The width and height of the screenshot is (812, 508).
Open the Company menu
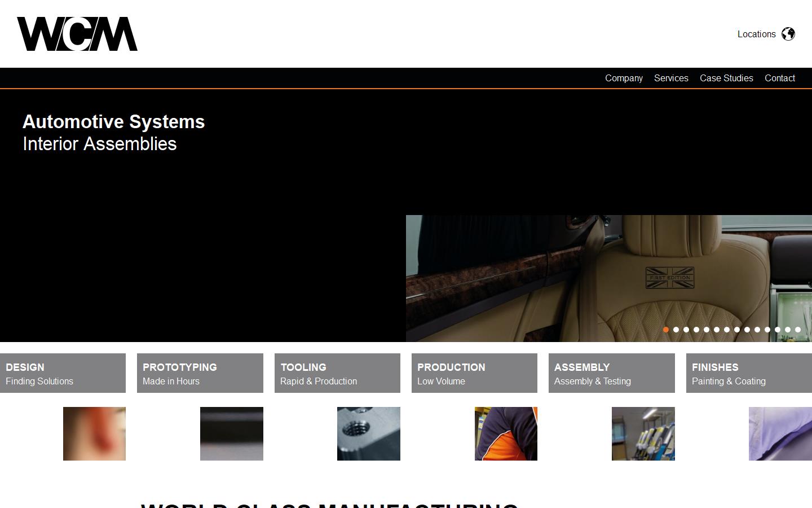click(624, 78)
